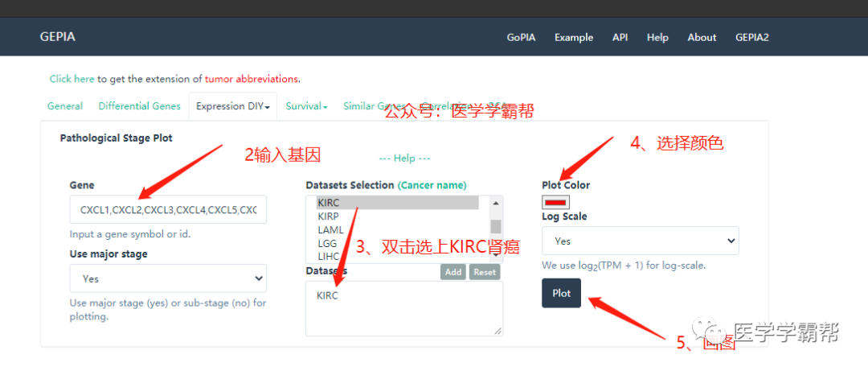This screenshot has width=868, height=371.
Task: Open the Use major stage dropdown
Action: (x=168, y=278)
